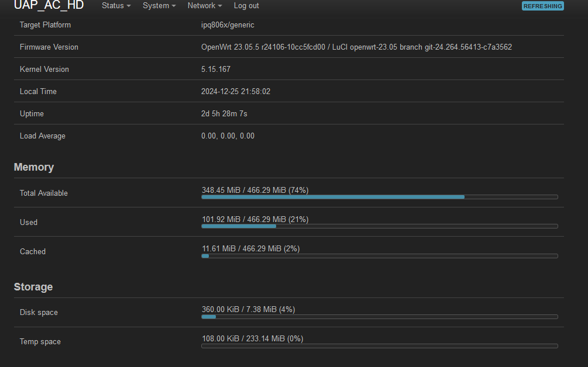Click the caret arrow next to Status
This screenshot has height=367, width=588.
pyautogui.click(x=129, y=6)
